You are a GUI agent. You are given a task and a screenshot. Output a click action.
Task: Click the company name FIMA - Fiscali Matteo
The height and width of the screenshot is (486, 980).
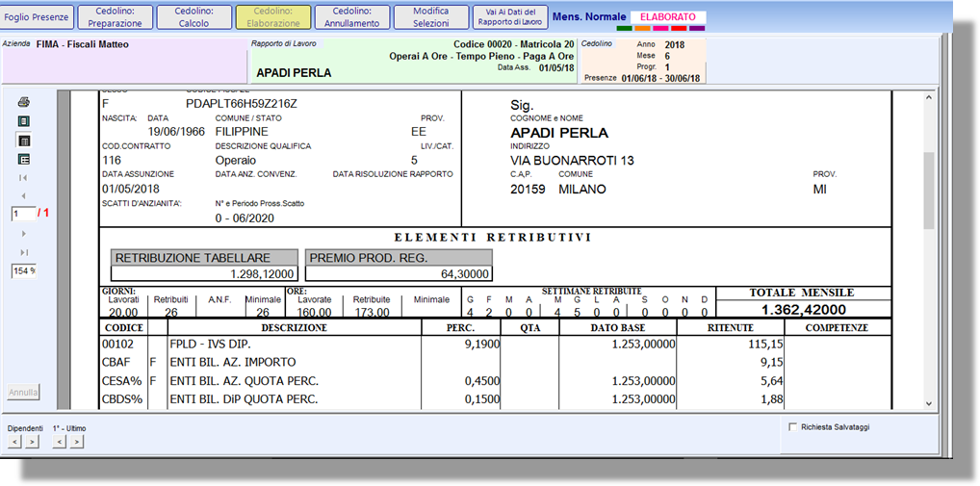pos(83,44)
